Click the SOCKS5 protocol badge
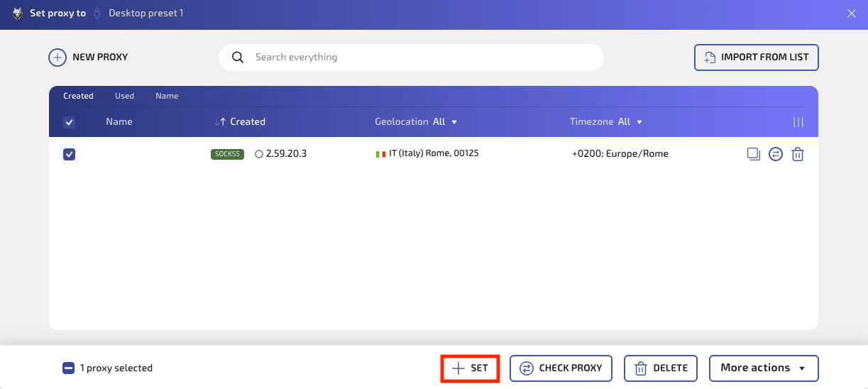868x389 pixels. [227, 154]
